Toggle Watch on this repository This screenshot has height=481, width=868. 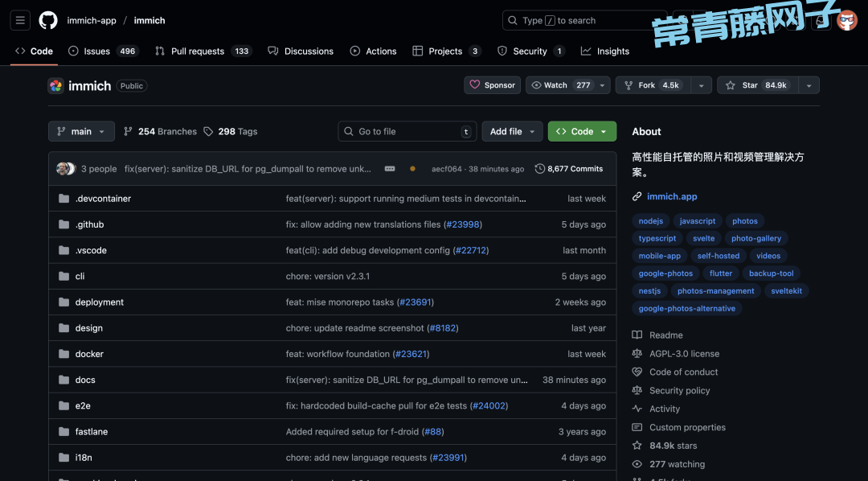click(x=561, y=85)
